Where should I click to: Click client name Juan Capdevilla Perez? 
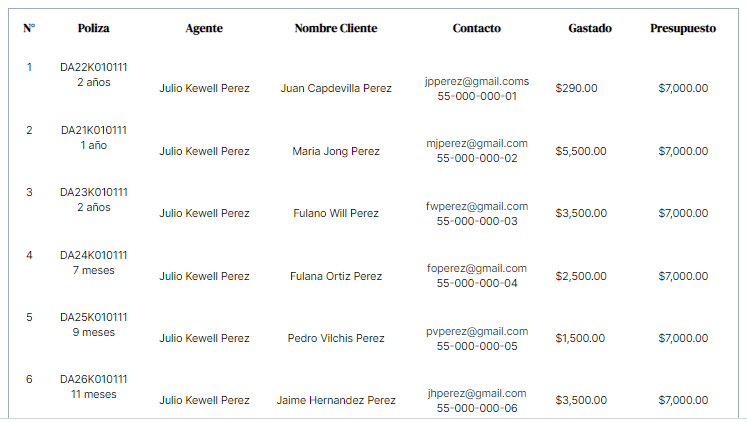click(x=336, y=88)
